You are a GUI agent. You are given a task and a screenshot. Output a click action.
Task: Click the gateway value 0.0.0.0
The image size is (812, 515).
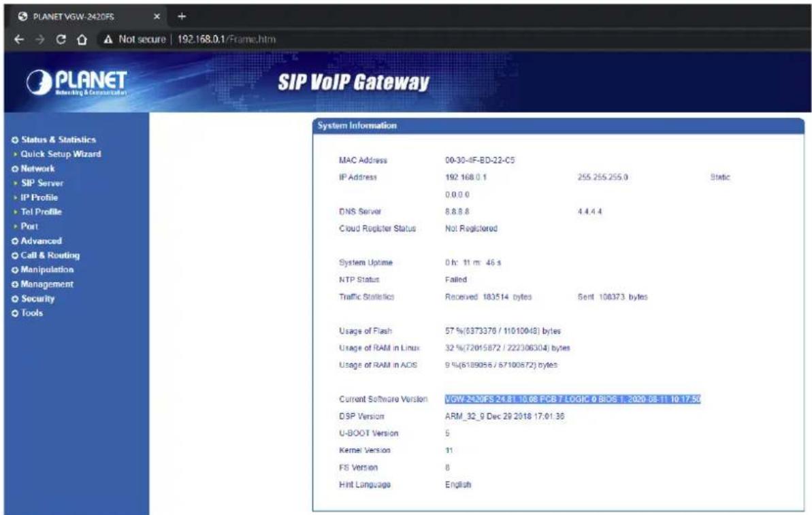pyautogui.click(x=457, y=195)
